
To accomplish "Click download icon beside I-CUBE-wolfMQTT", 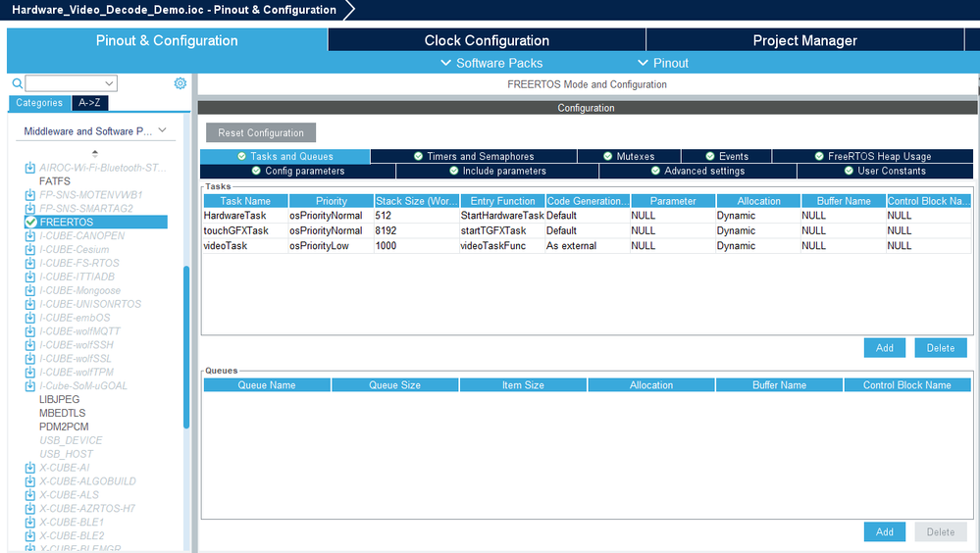I will point(30,331).
